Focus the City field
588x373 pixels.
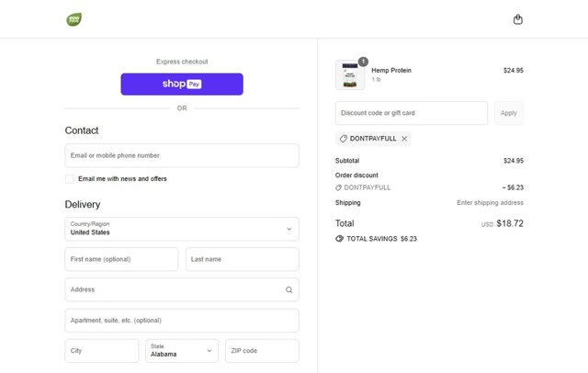[x=102, y=351]
